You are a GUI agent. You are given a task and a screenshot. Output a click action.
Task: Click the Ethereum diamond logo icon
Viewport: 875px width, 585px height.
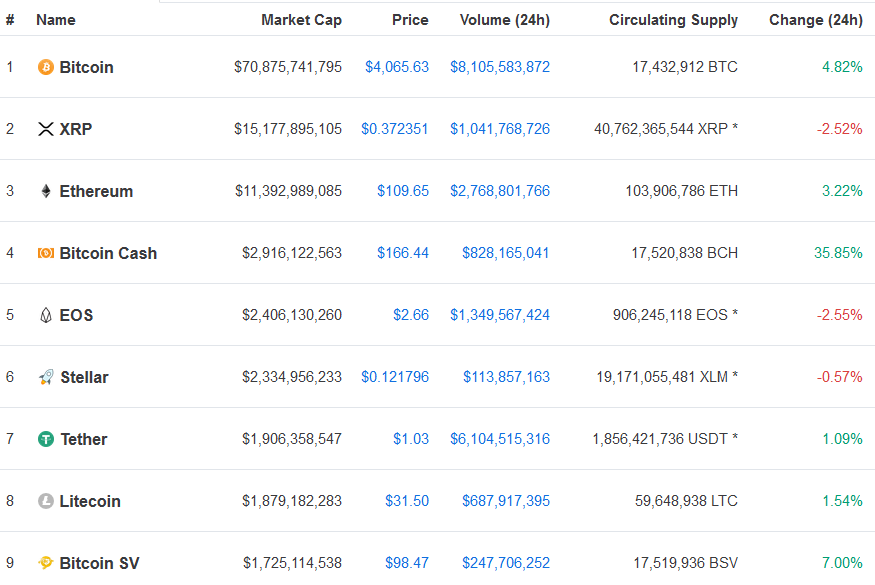click(x=46, y=191)
